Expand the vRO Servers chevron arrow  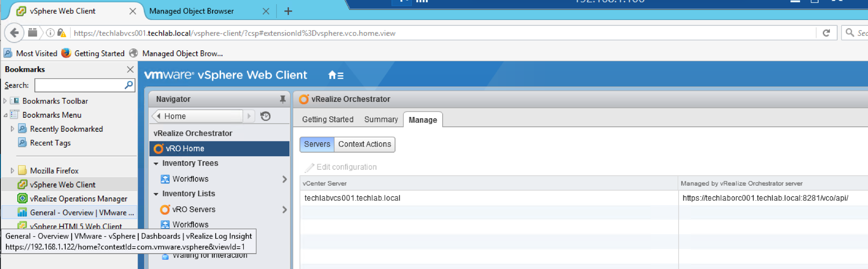[x=285, y=210]
